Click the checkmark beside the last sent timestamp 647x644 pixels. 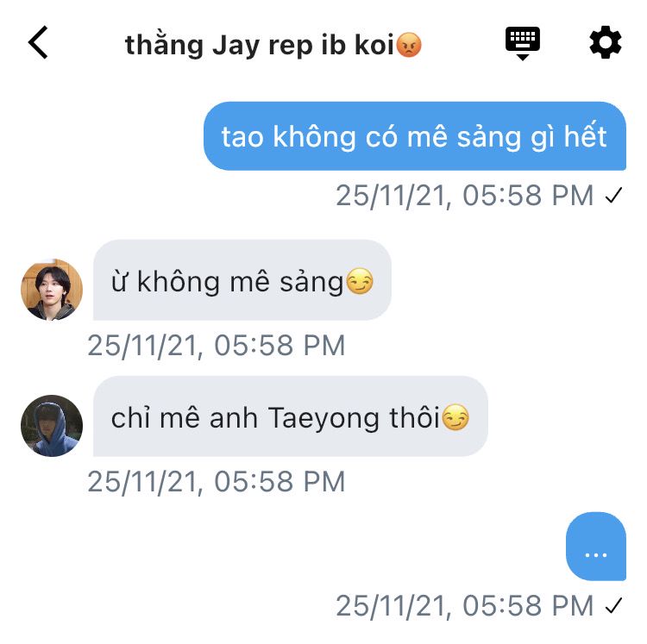click(613, 605)
